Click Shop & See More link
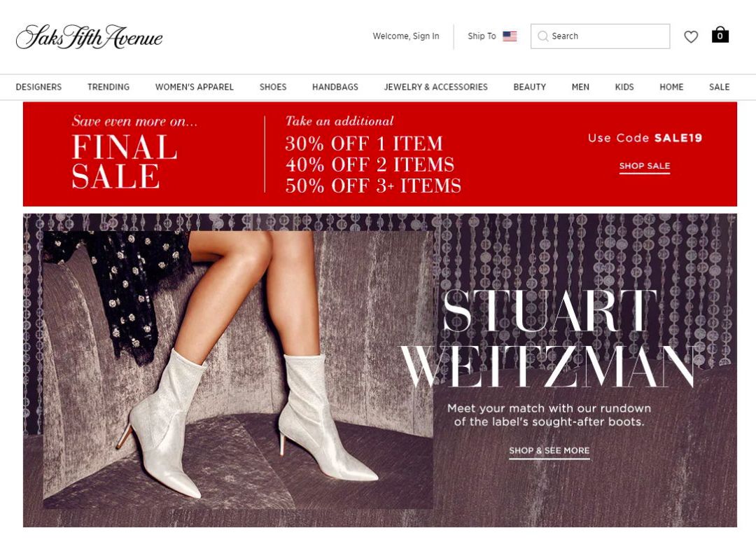The width and height of the screenshot is (756, 542). tap(549, 451)
